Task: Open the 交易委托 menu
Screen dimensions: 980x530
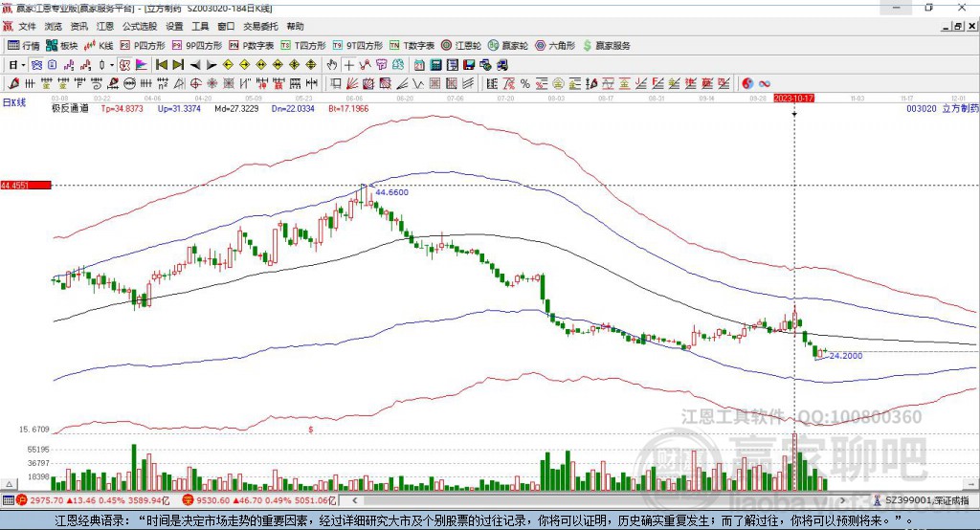Action: click(x=260, y=26)
